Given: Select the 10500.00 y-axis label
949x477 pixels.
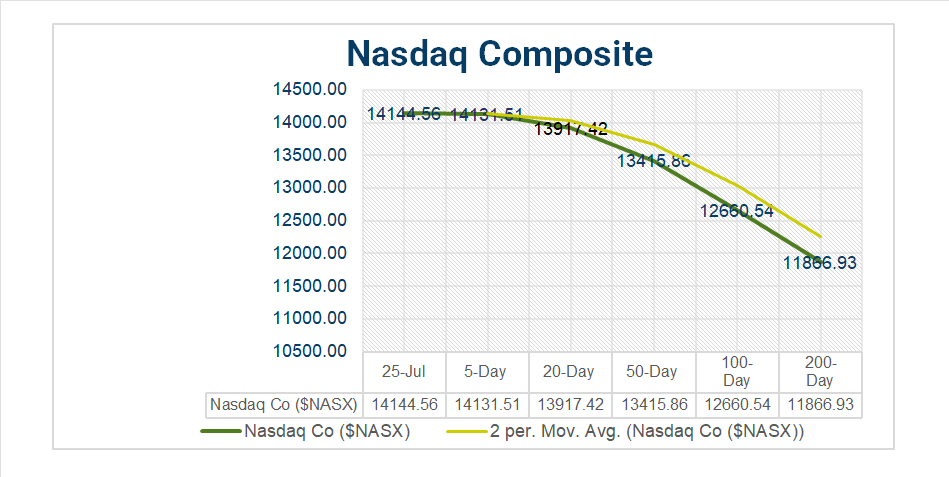Looking at the screenshot, I should point(310,351).
